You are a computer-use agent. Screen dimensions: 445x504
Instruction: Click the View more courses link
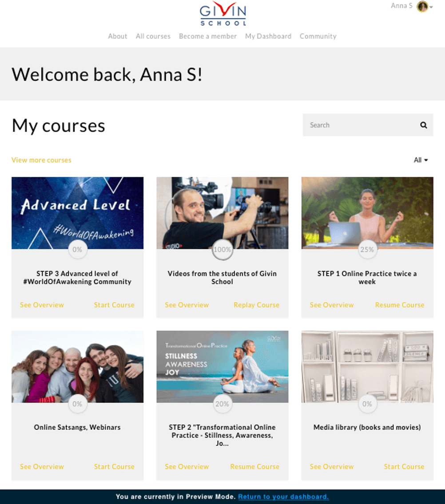pyautogui.click(x=41, y=160)
